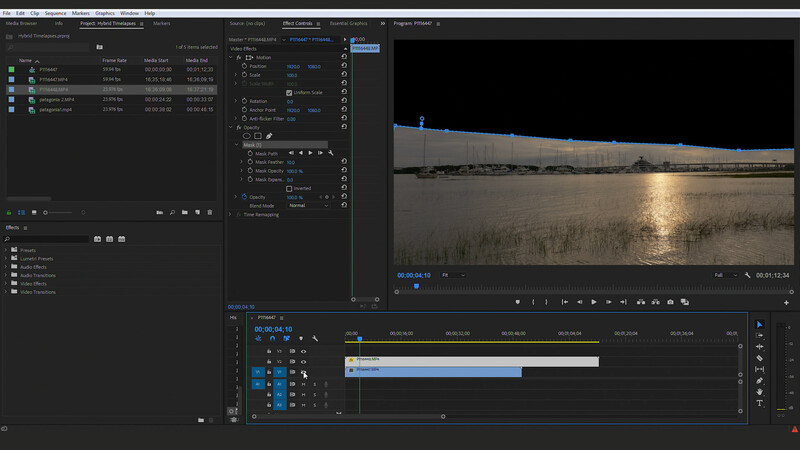Viewport: 800px width, 450px height.
Task: Click the free draw bezier mask pen icon
Action: [x=269, y=136]
